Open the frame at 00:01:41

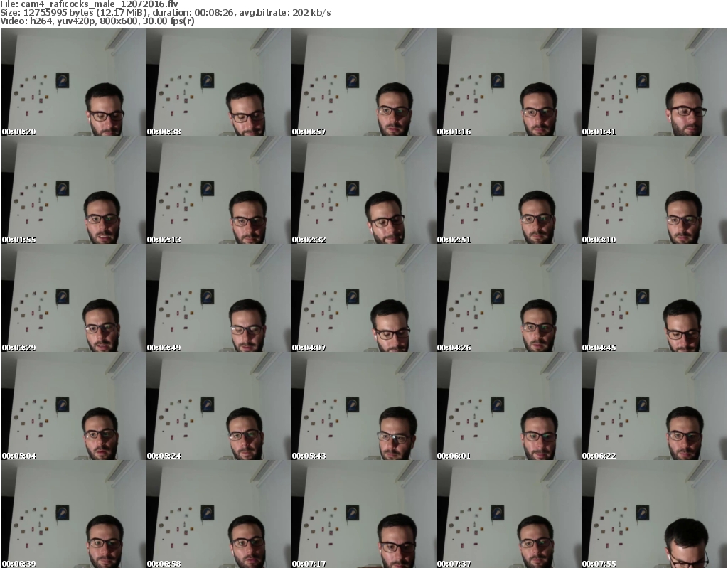(654, 82)
